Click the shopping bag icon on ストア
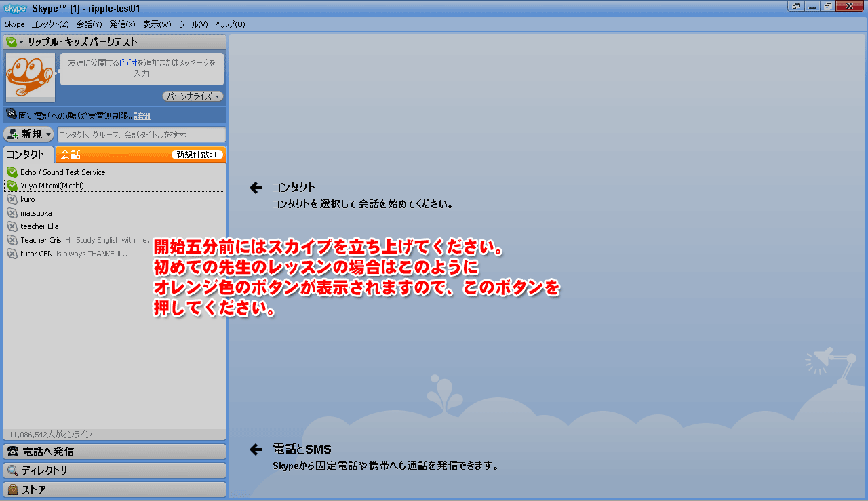Screen dimensions: 868x501 [12, 489]
